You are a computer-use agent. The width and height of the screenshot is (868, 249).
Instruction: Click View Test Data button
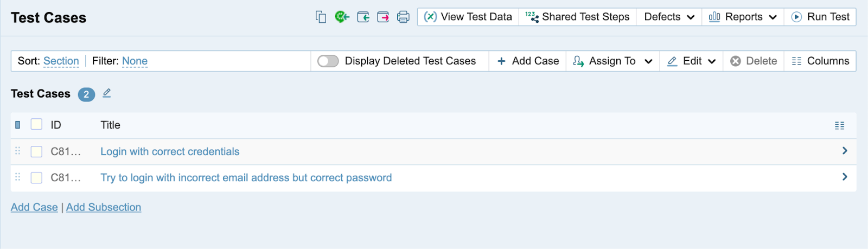point(468,17)
